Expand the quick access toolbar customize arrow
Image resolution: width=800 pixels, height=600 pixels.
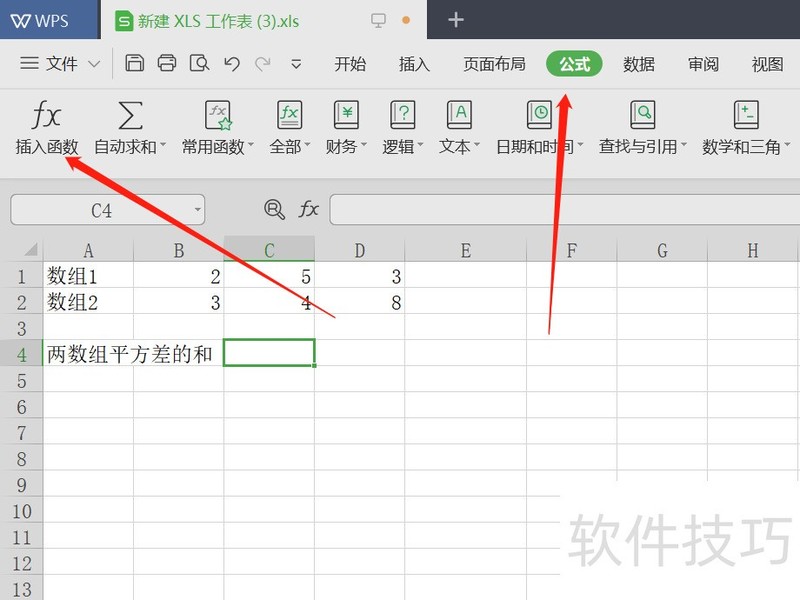coord(296,64)
